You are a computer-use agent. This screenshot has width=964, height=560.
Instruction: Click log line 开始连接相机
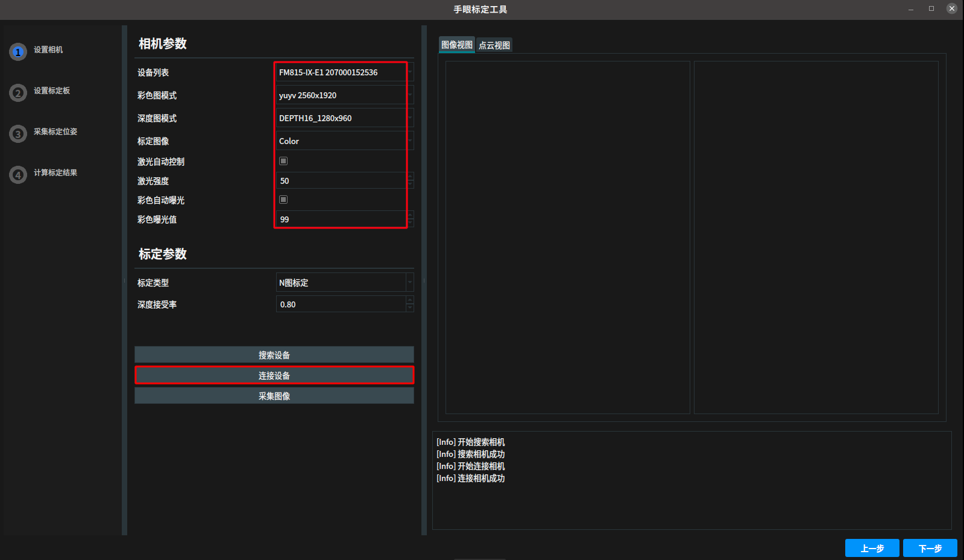[471, 466]
